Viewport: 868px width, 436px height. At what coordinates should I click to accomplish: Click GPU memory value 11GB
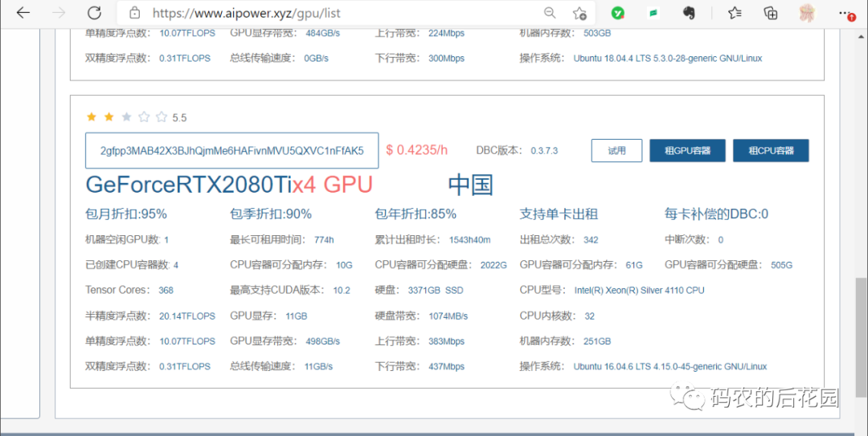click(296, 316)
